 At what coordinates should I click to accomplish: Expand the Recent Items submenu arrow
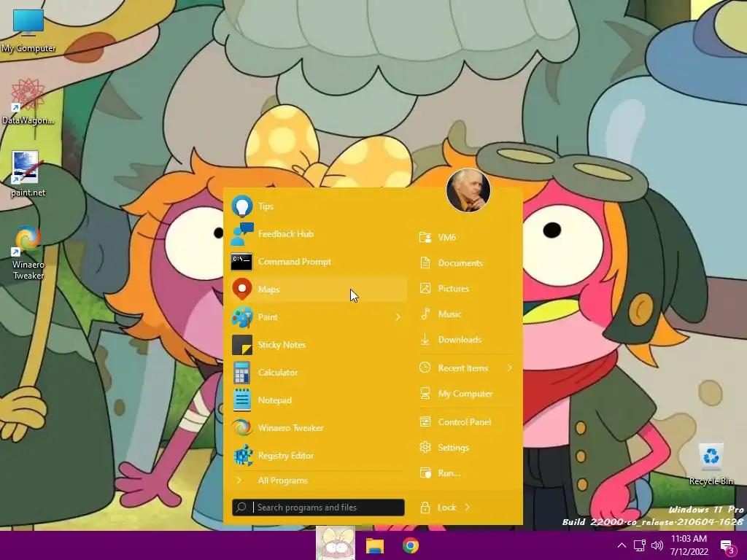pos(509,367)
